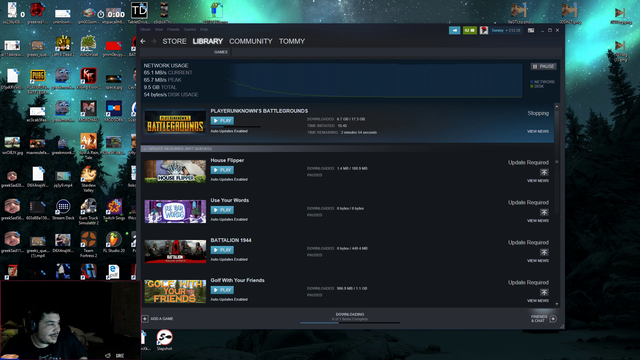Click the House Flipper banner thumbnail
Image resolution: width=640 pixels, height=360 pixels.
[x=175, y=171]
